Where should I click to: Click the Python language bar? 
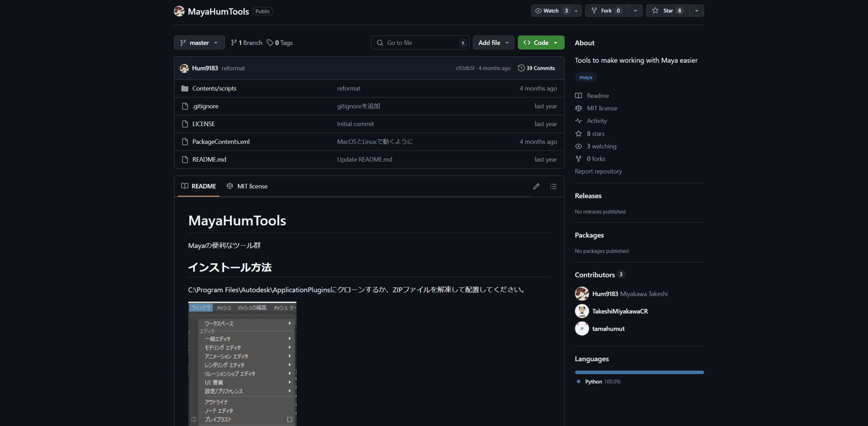tap(640, 372)
